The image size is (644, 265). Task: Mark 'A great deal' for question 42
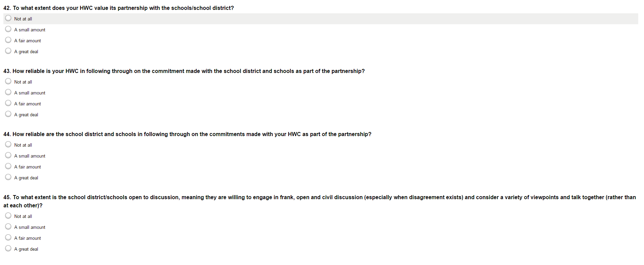[8, 51]
